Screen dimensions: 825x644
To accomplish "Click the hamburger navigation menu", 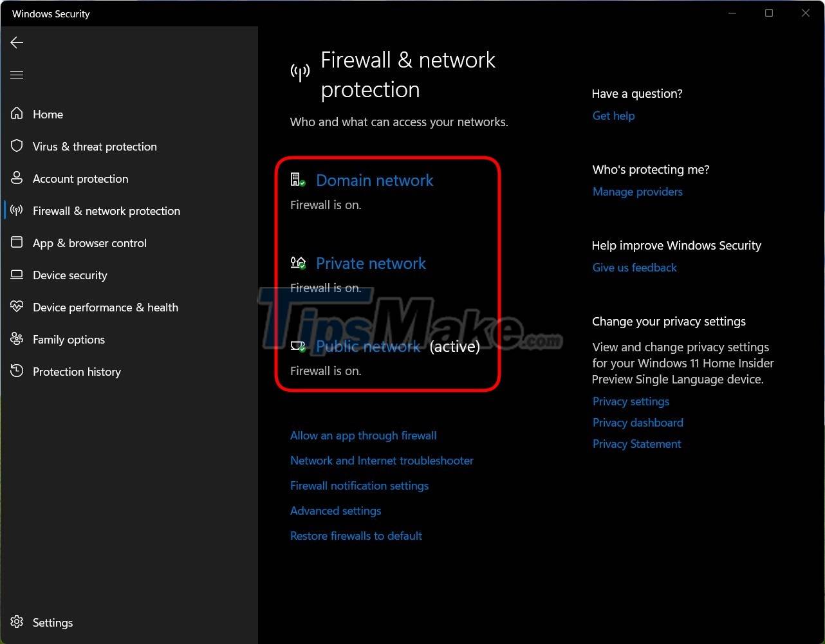I will (x=17, y=75).
